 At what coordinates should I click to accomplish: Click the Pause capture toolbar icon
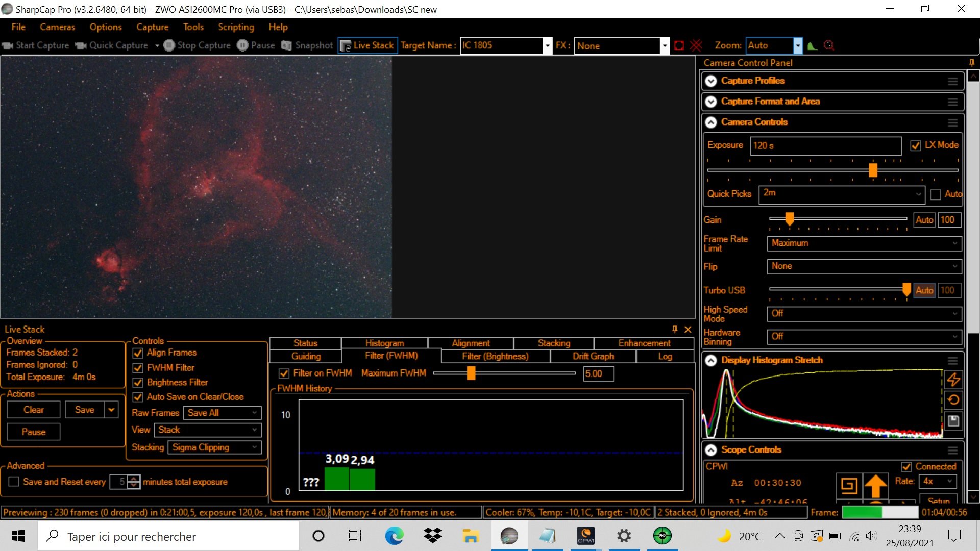[242, 46]
